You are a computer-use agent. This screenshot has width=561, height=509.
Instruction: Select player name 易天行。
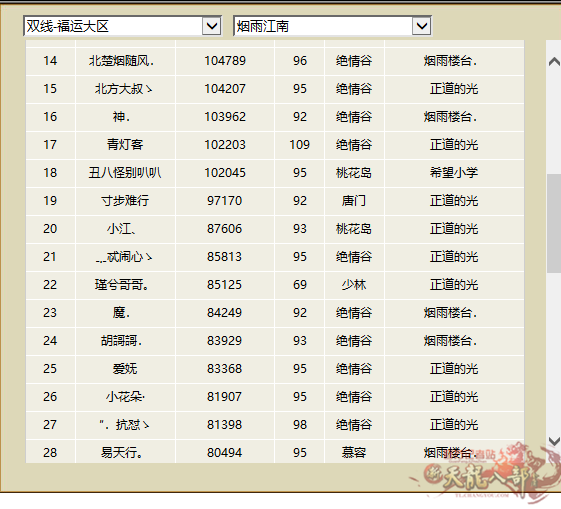[122, 453]
